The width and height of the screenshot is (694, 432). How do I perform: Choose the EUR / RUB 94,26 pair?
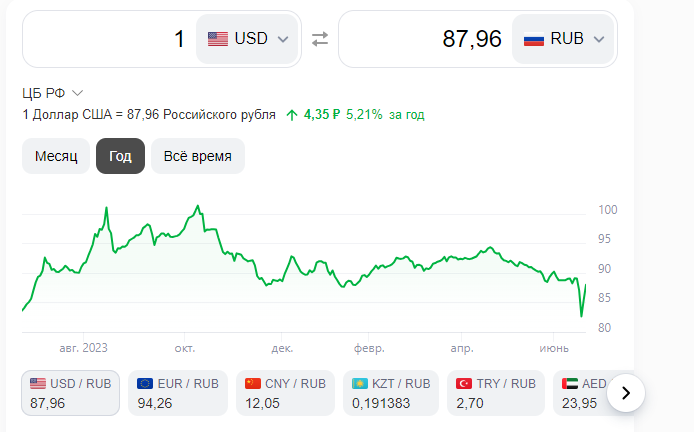coord(178,392)
